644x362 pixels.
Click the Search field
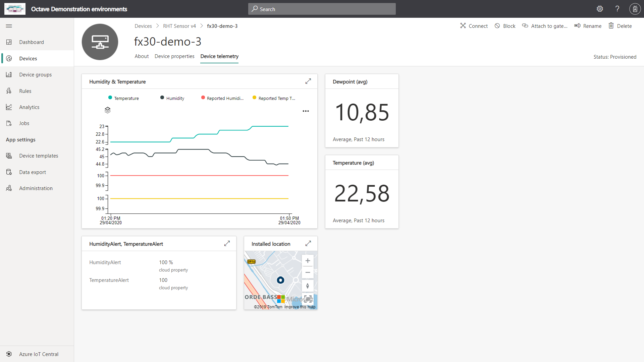322,9
